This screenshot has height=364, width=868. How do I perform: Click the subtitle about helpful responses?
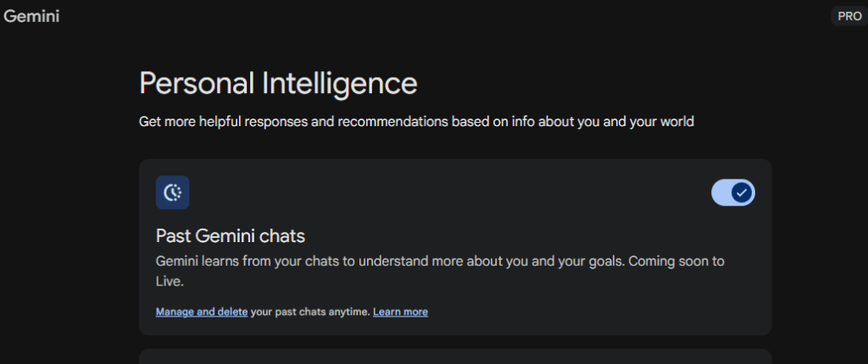tap(416, 122)
